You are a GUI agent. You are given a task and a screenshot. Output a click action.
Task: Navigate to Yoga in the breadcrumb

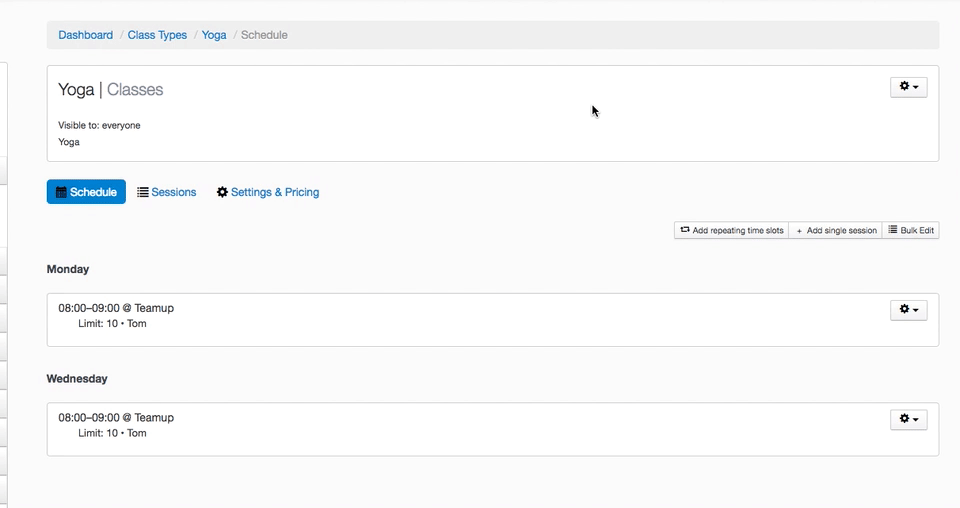(x=214, y=35)
